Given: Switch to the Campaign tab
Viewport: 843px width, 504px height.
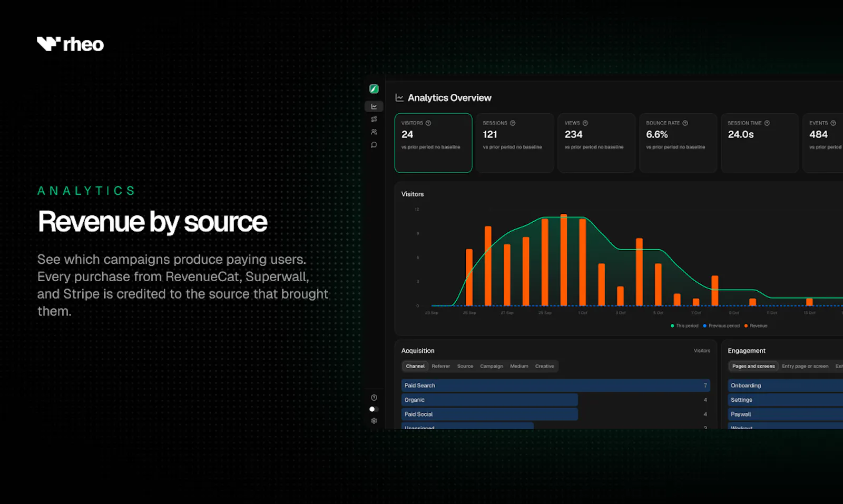Looking at the screenshot, I should click(492, 367).
